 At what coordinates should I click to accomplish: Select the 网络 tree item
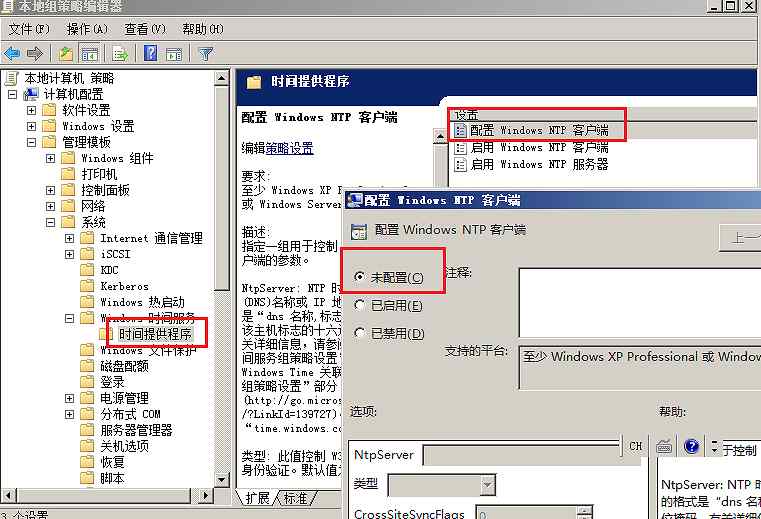pos(93,206)
